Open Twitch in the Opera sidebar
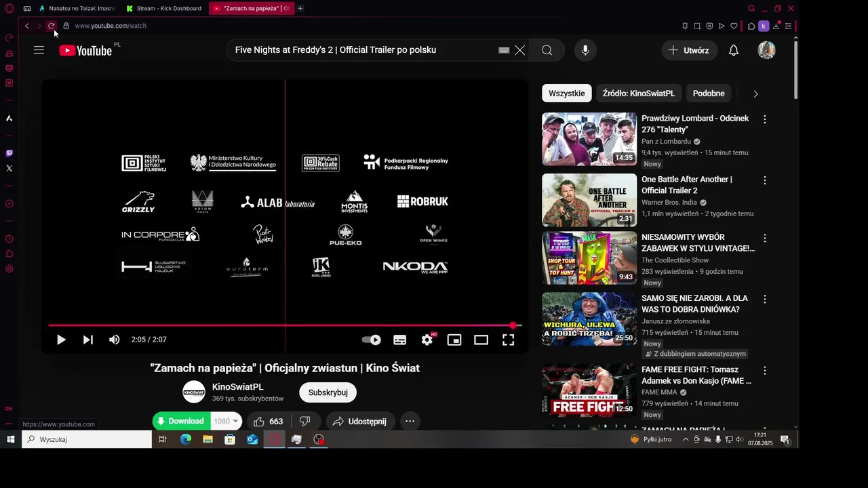This screenshot has width=868, height=488. pyautogui.click(x=9, y=154)
